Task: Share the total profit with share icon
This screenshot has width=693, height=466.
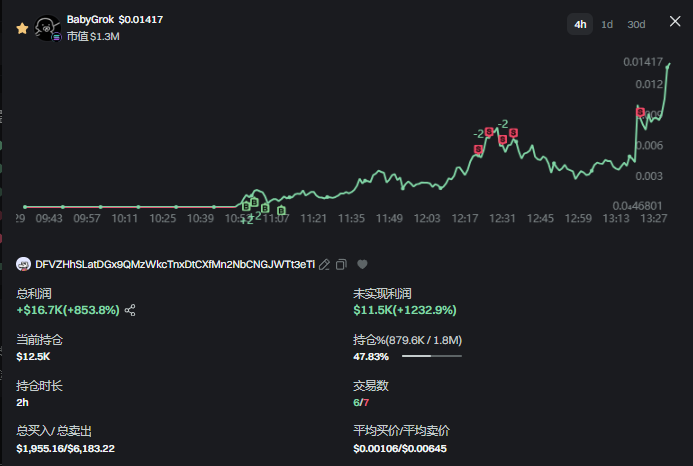Action: tap(130, 310)
